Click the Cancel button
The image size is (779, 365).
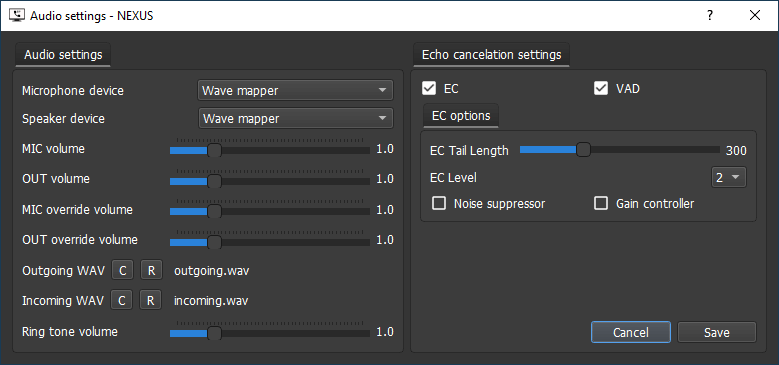[630, 332]
